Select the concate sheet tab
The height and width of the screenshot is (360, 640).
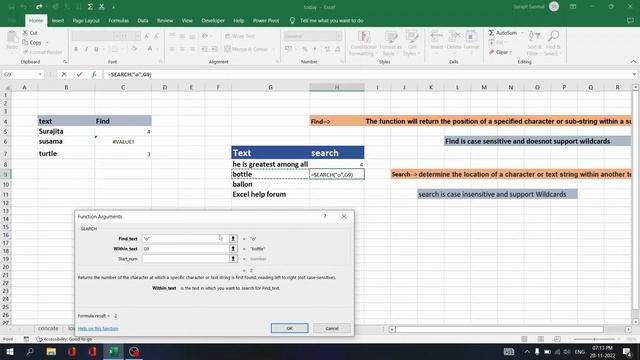pos(48,328)
